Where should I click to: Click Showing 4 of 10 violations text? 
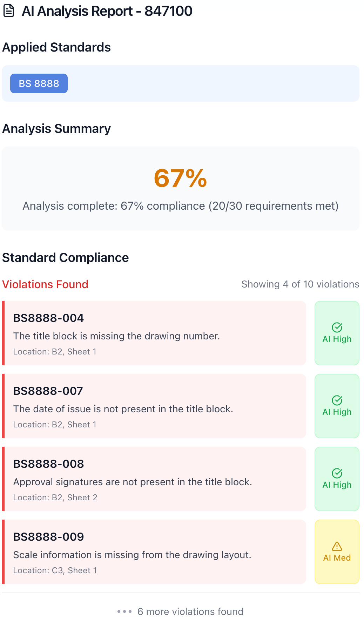click(x=300, y=284)
